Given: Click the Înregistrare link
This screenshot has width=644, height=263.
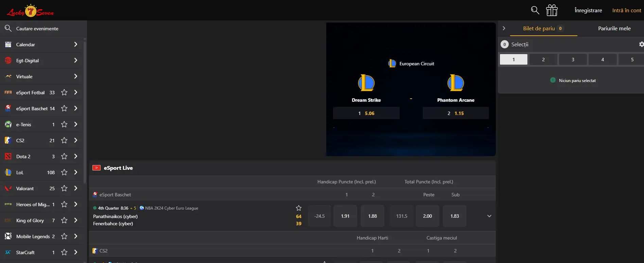Looking at the screenshot, I should 588,11.
